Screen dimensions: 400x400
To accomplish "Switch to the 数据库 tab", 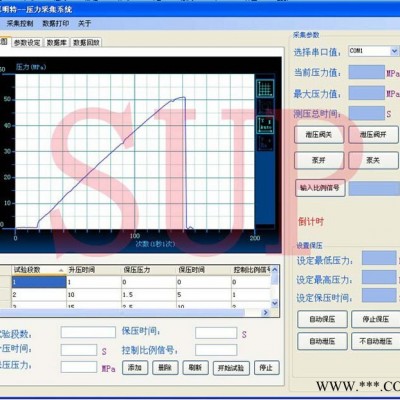I will click(x=56, y=43).
